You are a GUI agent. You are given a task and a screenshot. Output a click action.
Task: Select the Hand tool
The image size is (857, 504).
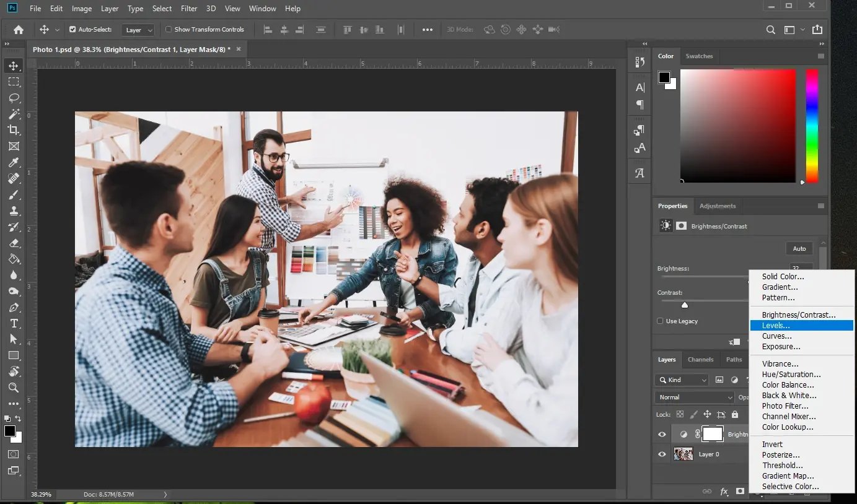point(13,371)
